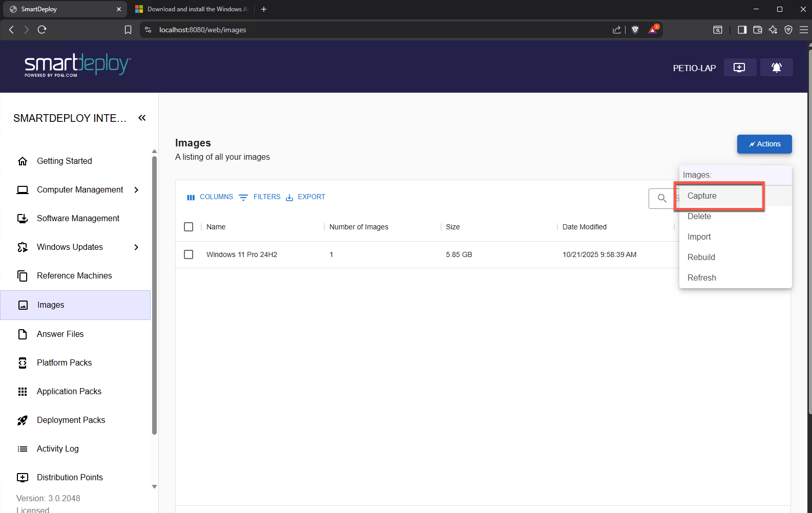Go to Getting Started home icon
This screenshot has height=513, width=812.
[23, 161]
